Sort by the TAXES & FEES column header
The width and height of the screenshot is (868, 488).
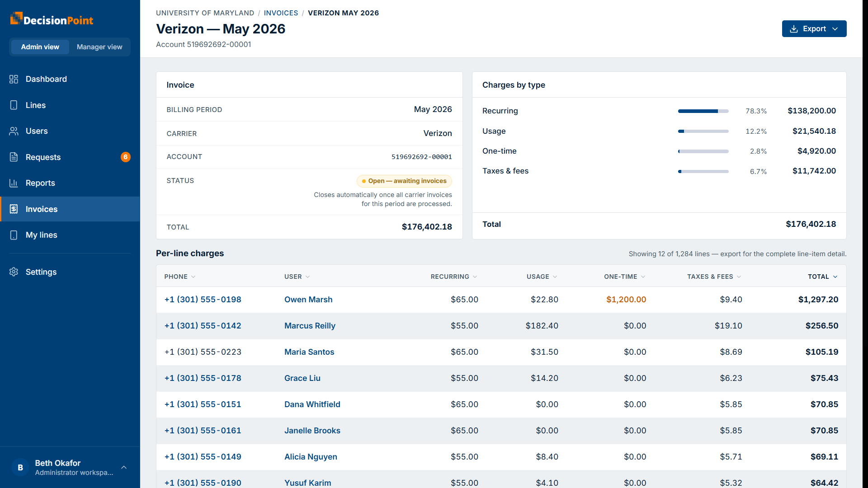[714, 277]
